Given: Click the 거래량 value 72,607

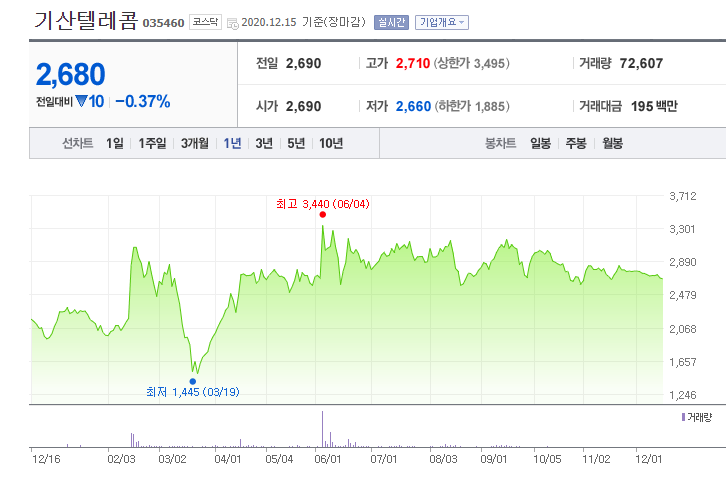Looking at the screenshot, I should click(x=641, y=63).
